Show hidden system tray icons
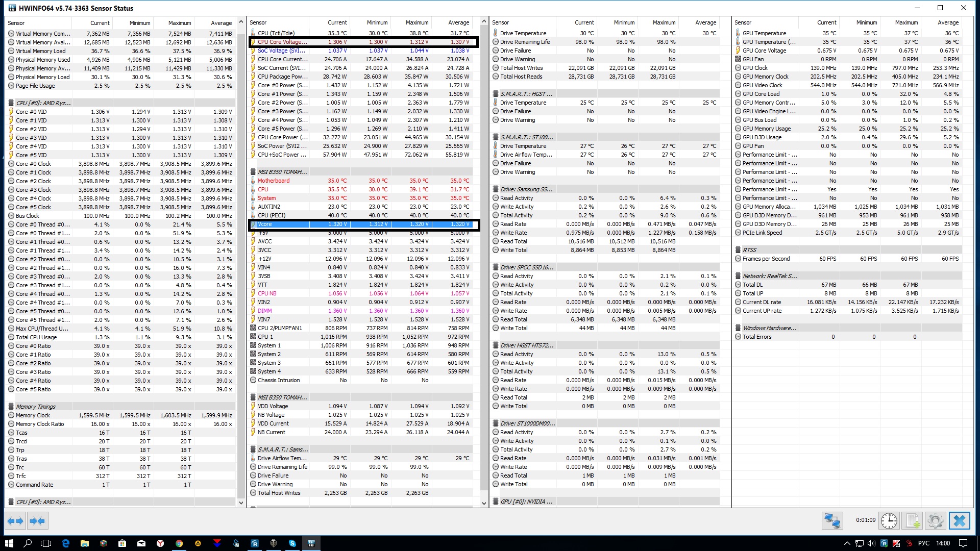 point(847,543)
